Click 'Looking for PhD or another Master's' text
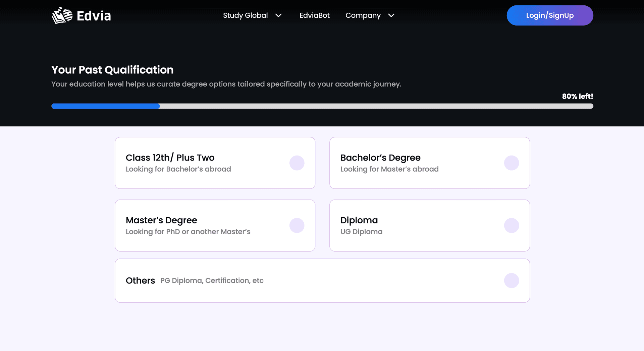644x351 pixels. point(188,231)
